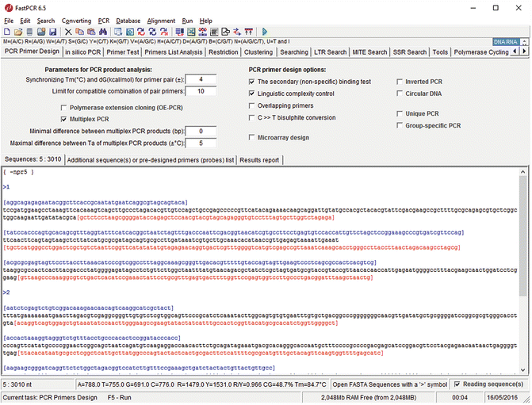The height and width of the screenshot is (405, 532).
Task: Open Additional sequence(s) or pre-designed primers list tab
Action: pyautogui.click(x=151, y=160)
